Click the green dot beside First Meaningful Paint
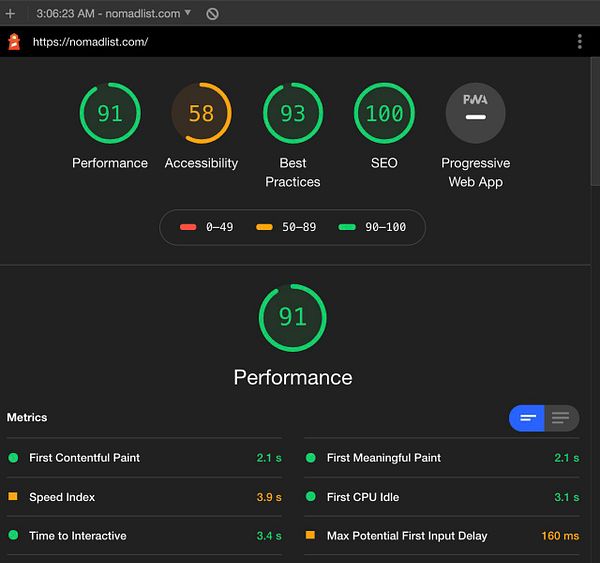 coord(311,457)
